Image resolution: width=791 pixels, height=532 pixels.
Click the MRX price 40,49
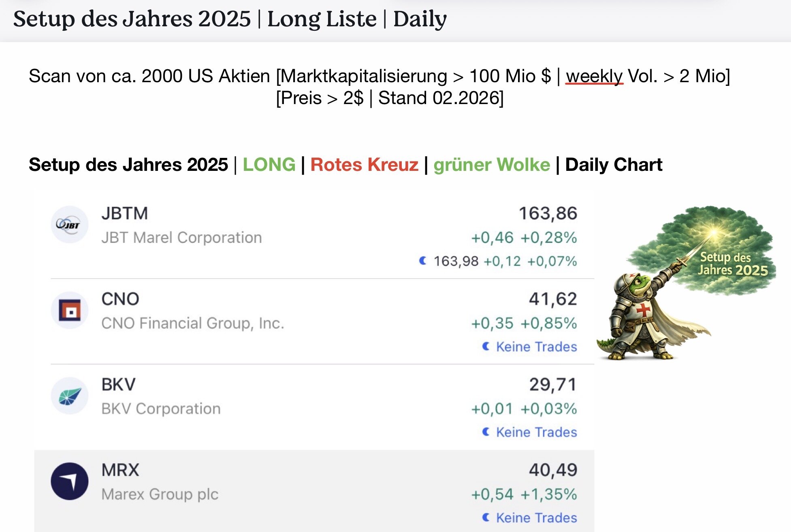point(553,470)
